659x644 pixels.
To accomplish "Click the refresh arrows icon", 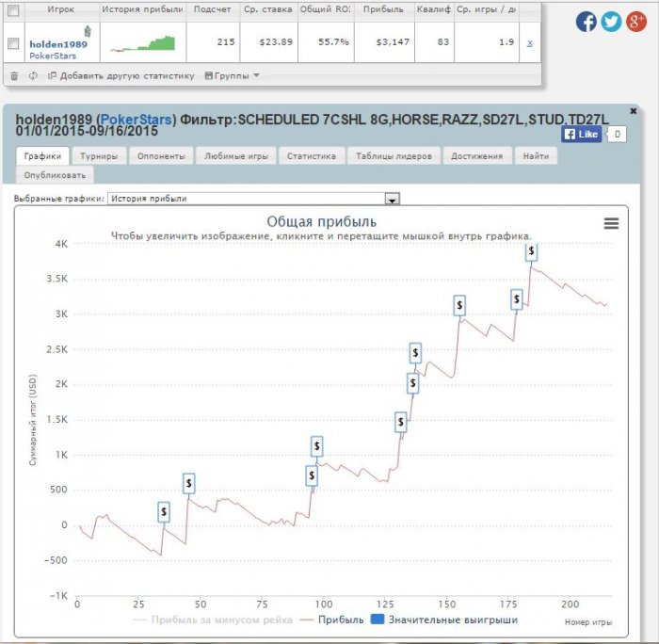I will click(33, 75).
